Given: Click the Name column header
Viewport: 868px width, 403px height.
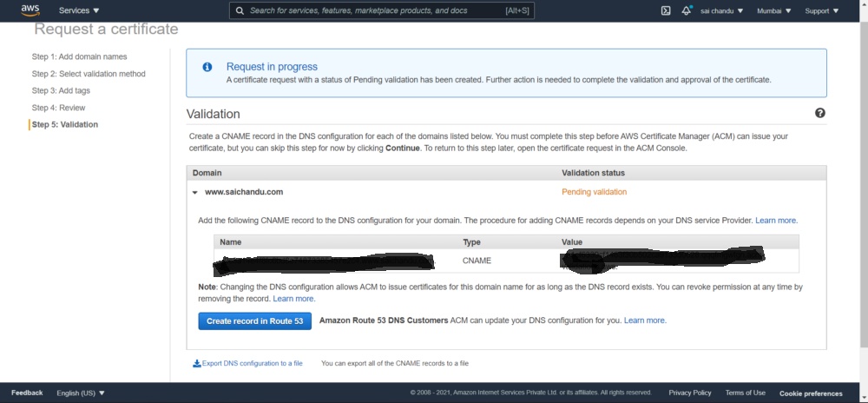Looking at the screenshot, I should [230, 242].
